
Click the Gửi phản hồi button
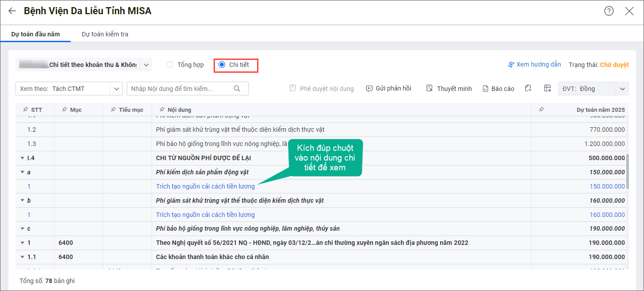click(388, 88)
